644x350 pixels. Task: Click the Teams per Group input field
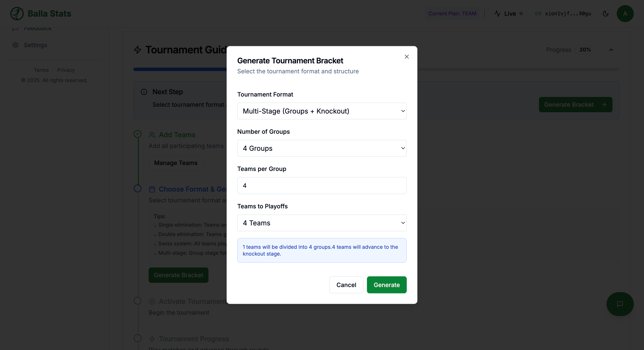coord(322,185)
